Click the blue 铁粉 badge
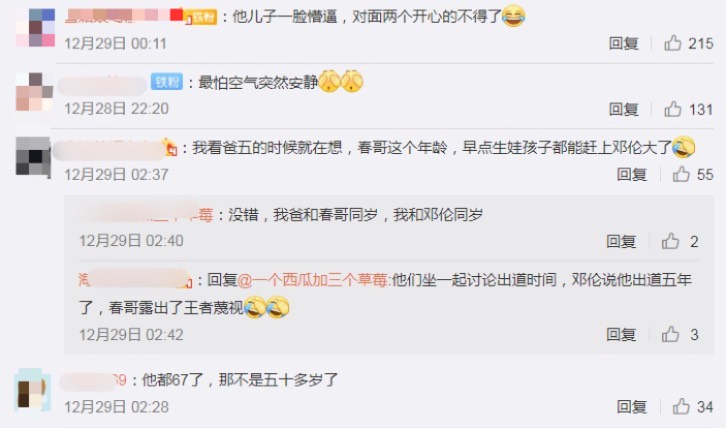The height and width of the screenshot is (428, 726). [x=167, y=82]
